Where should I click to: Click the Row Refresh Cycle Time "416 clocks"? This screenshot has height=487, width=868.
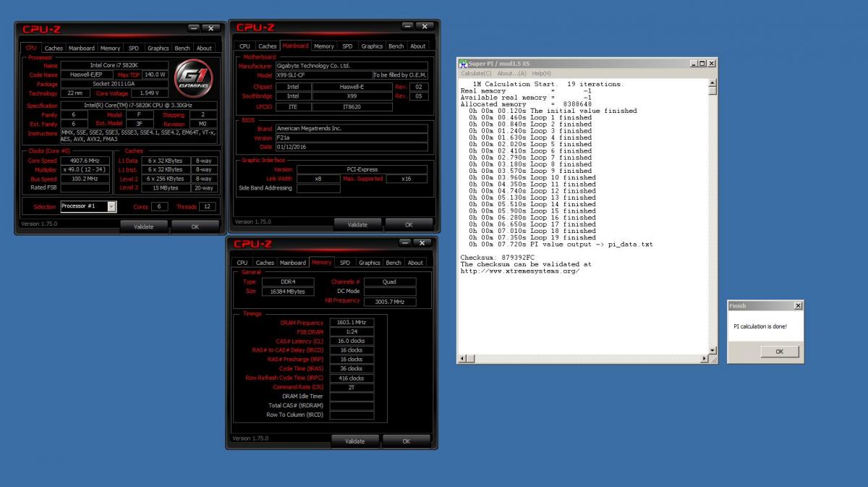tap(352, 378)
